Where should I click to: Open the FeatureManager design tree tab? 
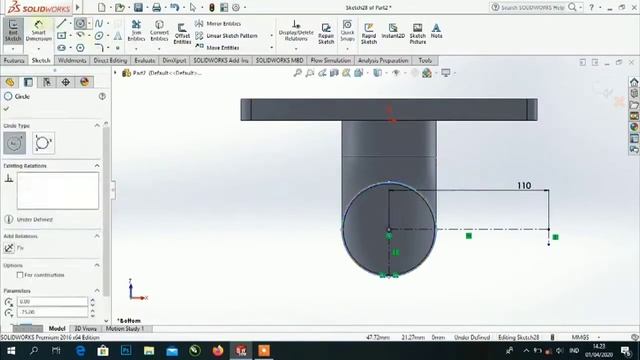pyautogui.click(x=10, y=82)
